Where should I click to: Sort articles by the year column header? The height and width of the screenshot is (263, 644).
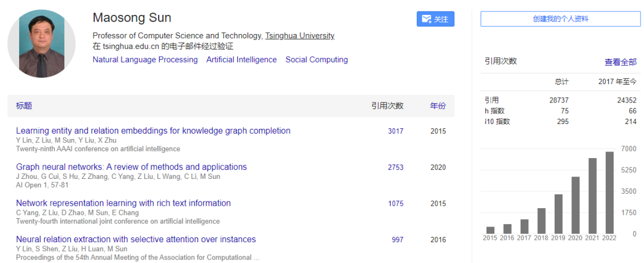438,106
